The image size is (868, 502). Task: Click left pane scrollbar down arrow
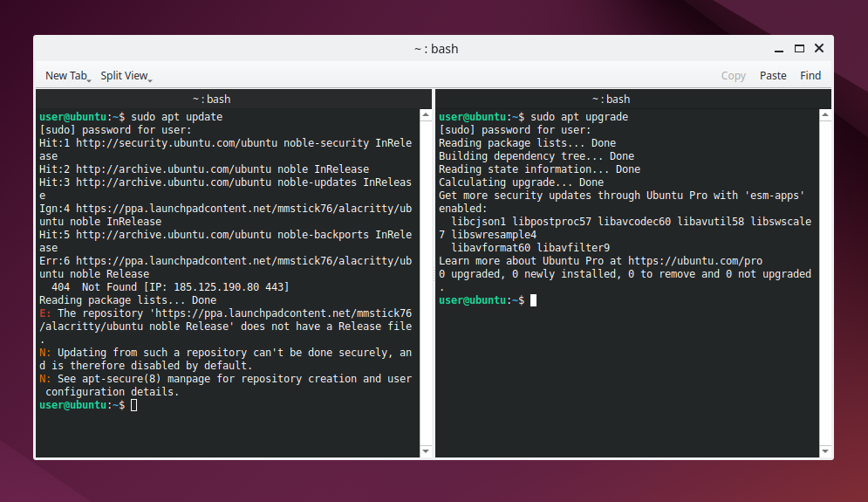pyautogui.click(x=426, y=450)
